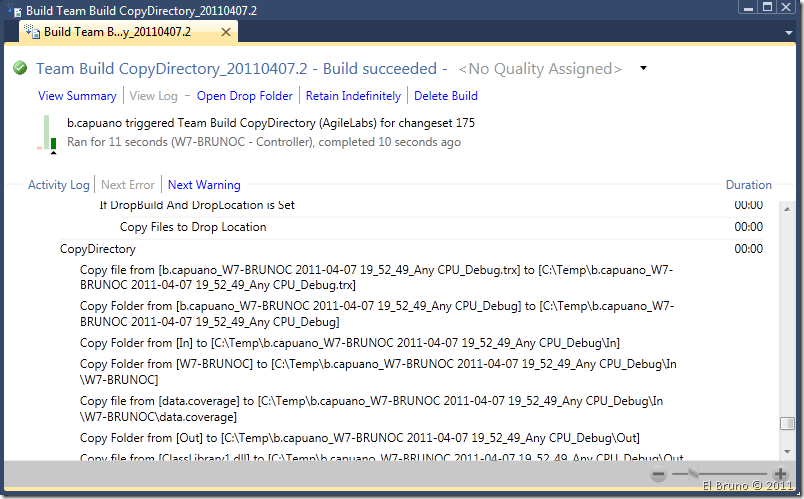Screen dimensions: 804x499
Task: Open the View Summary link
Action: coord(77,96)
